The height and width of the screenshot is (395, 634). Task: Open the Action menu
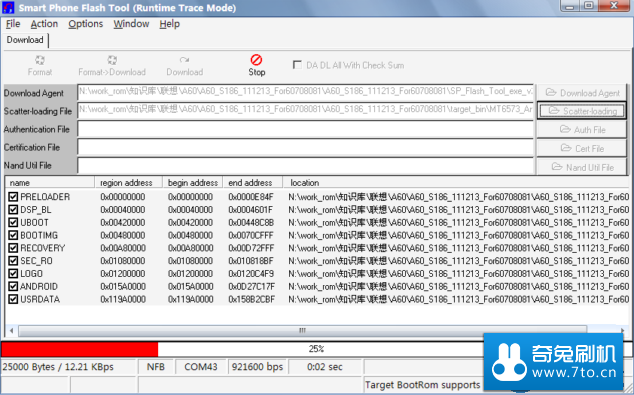pos(44,24)
